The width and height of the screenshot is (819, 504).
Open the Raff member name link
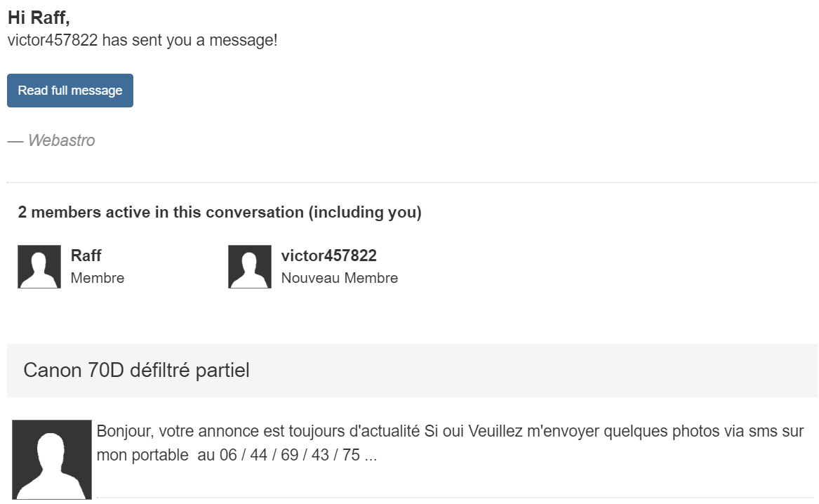click(x=86, y=256)
